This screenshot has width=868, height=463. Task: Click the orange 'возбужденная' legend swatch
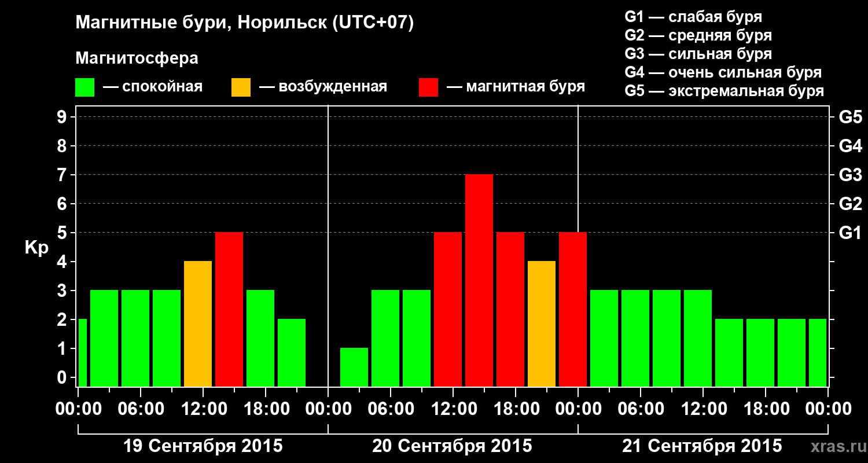(241, 87)
